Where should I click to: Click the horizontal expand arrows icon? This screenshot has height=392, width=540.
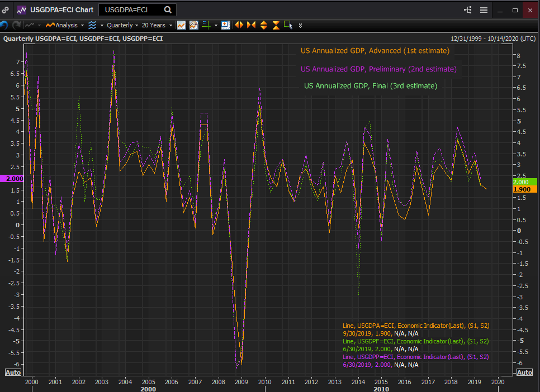coord(239,25)
